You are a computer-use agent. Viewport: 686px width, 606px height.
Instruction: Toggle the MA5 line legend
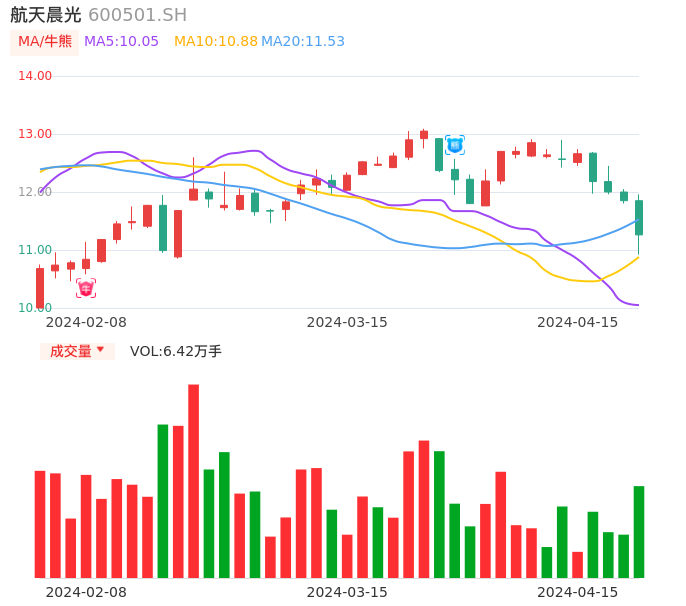121,42
